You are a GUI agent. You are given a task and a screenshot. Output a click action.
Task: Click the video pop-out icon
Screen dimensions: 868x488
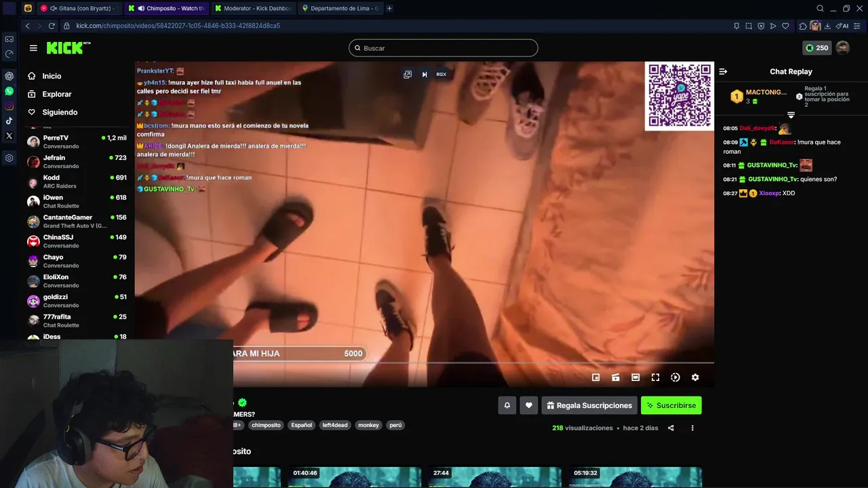pyautogui.click(x=408, y=75)
